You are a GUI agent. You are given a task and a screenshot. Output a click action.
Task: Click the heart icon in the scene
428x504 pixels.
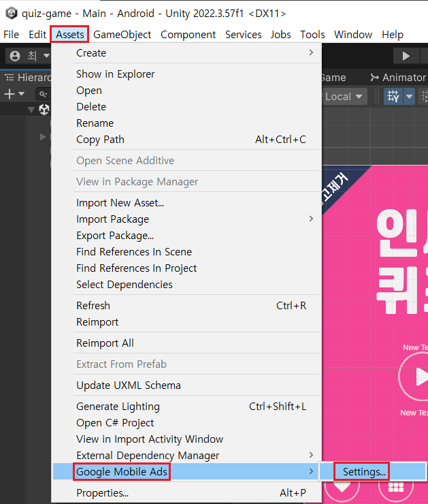[x=342, y=488]
